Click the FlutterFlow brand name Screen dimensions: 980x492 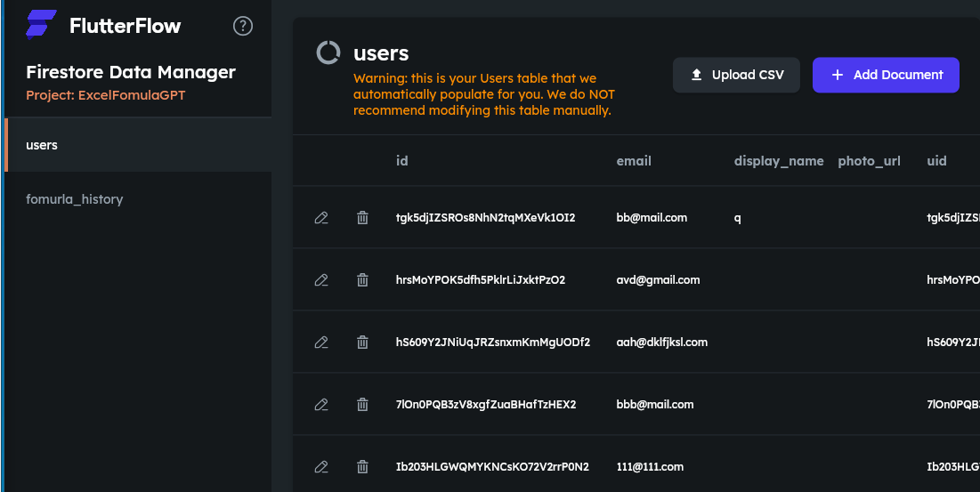(x=125, y=26)
